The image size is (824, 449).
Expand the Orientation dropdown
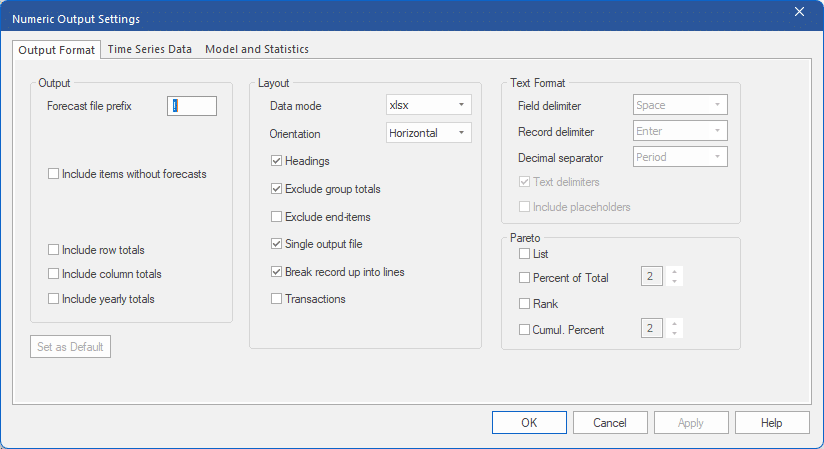tap(428, 132)
